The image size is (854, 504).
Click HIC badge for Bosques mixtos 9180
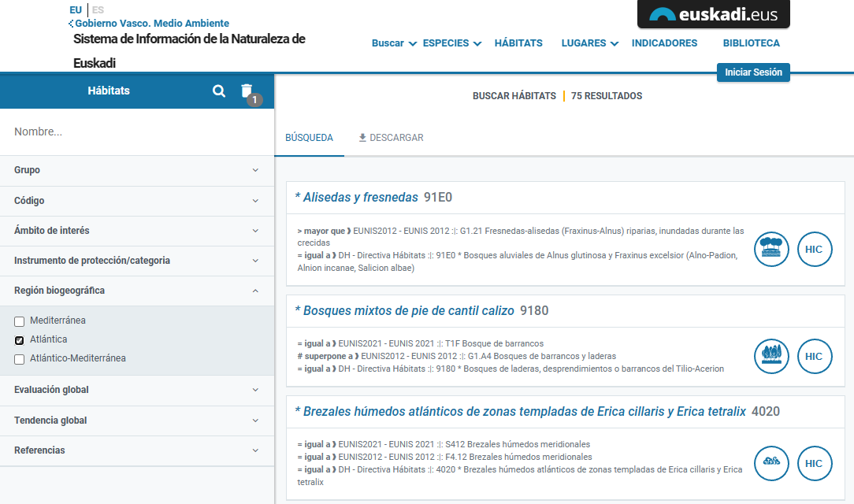click(x=815, y=357)
